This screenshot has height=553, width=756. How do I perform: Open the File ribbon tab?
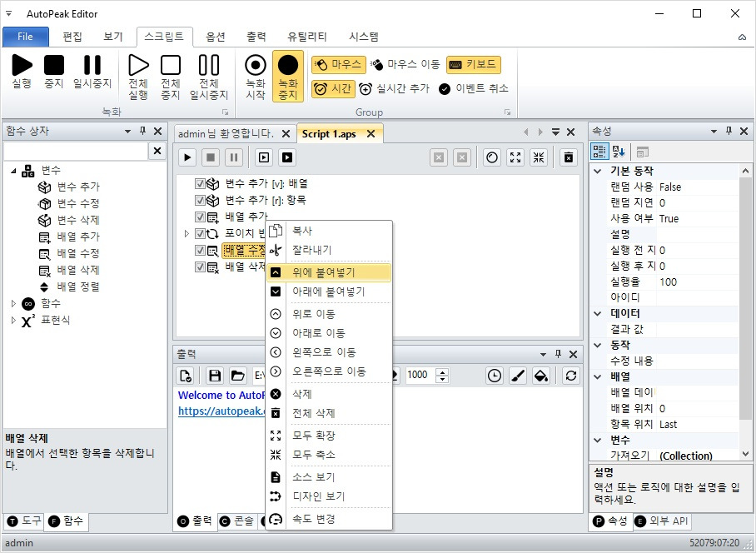[x=26, y=37]
